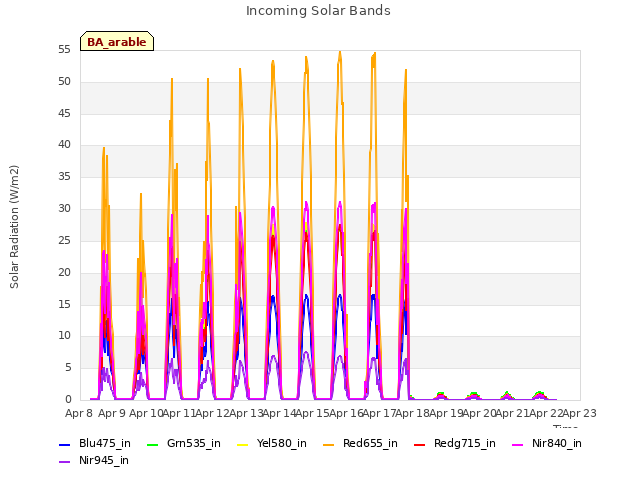This screenshot has width=640, height=480.
Task: Click the 55 y-axis tick label
Action: pos(64,50)
